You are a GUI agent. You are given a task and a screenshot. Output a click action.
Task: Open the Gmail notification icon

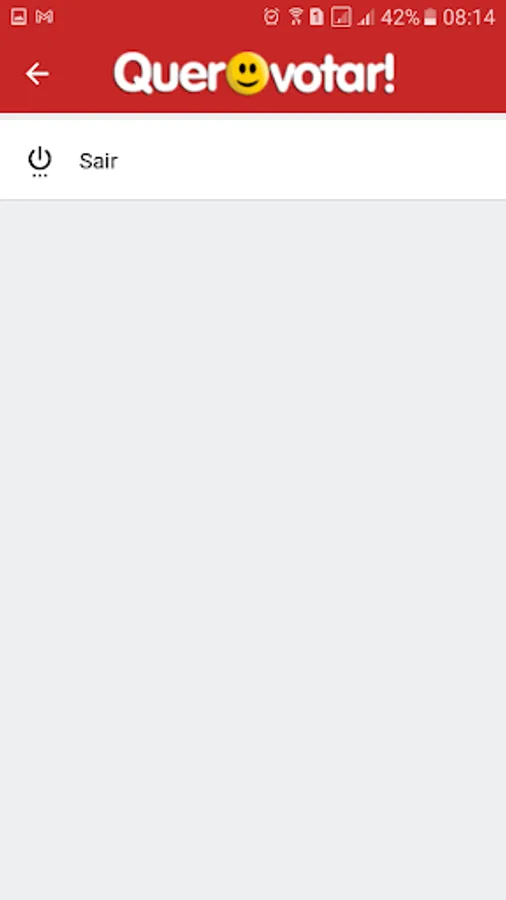(x=44, y=17)
